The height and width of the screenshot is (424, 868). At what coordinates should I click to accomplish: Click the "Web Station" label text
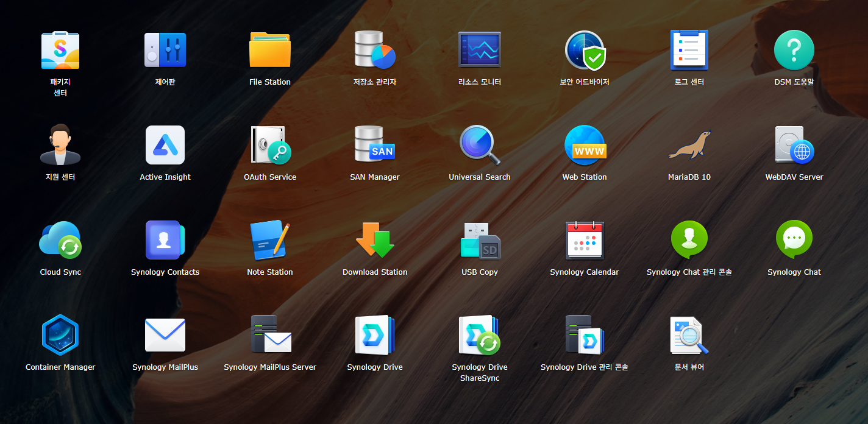[585, 177]
